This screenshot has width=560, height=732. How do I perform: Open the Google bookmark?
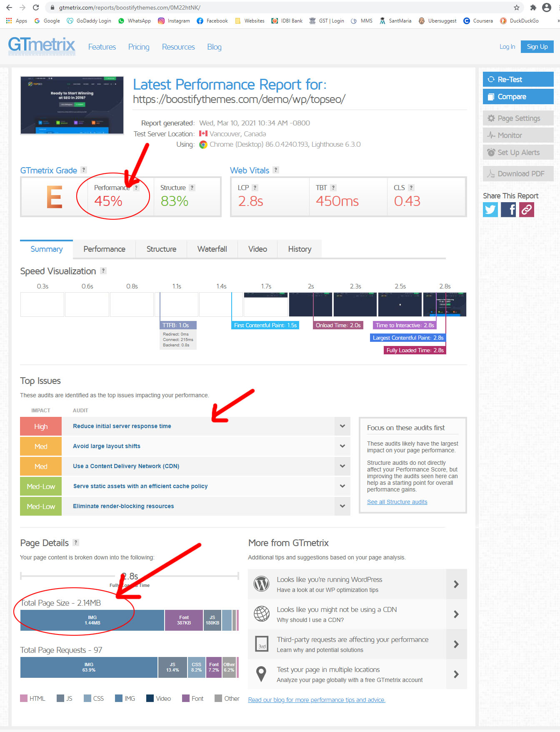(x=47, y=21)
